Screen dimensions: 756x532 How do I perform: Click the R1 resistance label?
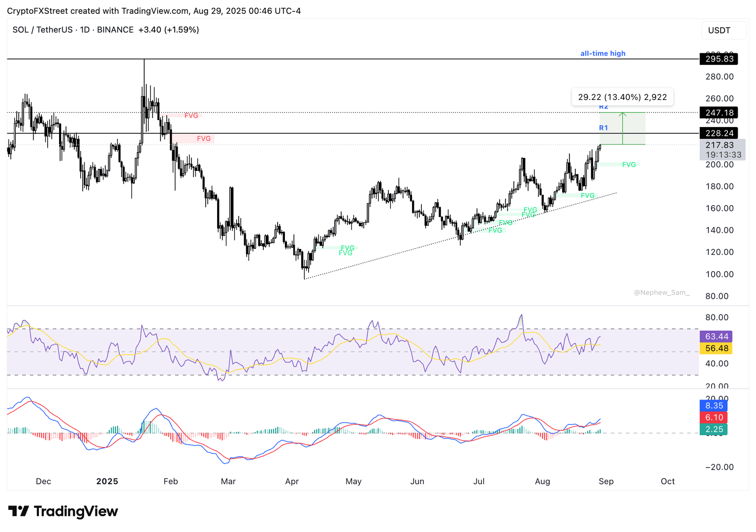click(604, 127)
